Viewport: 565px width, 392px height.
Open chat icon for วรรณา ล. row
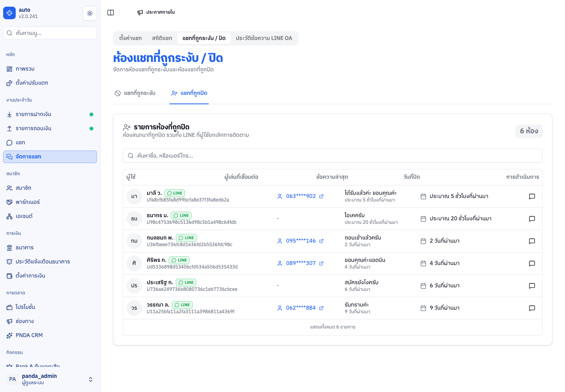point(532,308)
